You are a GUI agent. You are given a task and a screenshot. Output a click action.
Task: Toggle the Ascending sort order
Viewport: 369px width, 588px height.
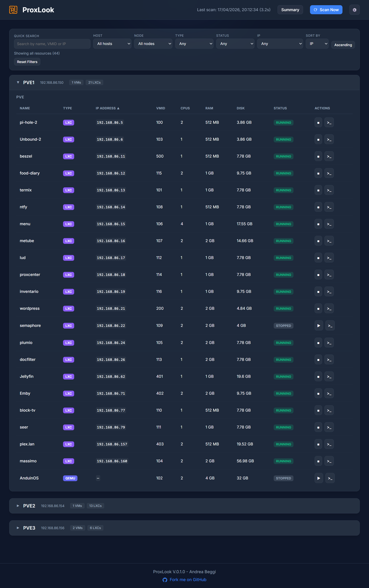click(x=343, y=45)
